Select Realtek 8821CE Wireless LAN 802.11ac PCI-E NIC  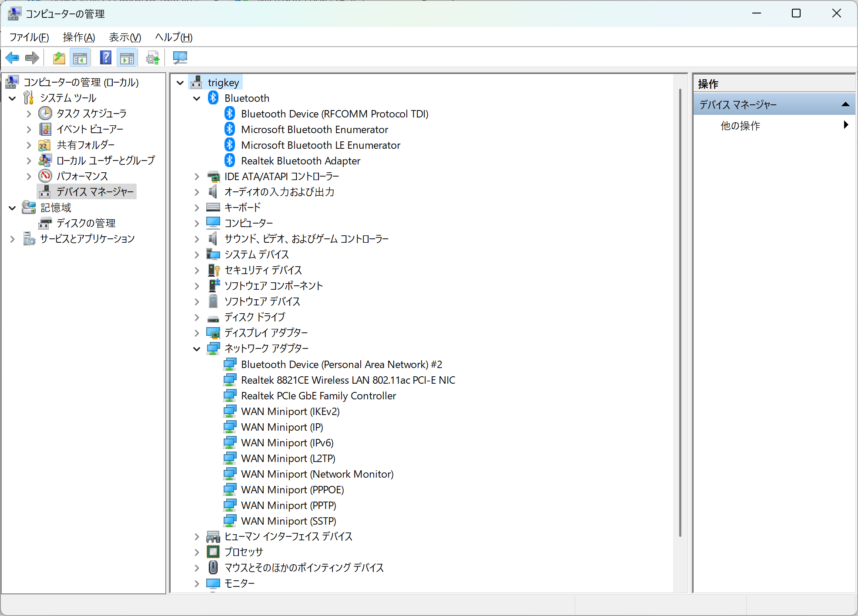[348, 380]
